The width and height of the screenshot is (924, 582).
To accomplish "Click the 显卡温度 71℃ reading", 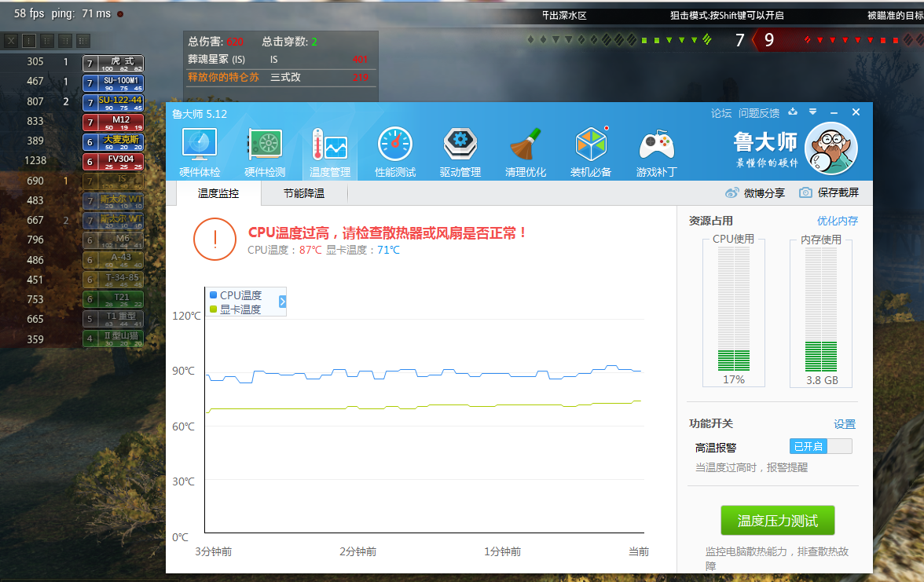I will [363, 250].
